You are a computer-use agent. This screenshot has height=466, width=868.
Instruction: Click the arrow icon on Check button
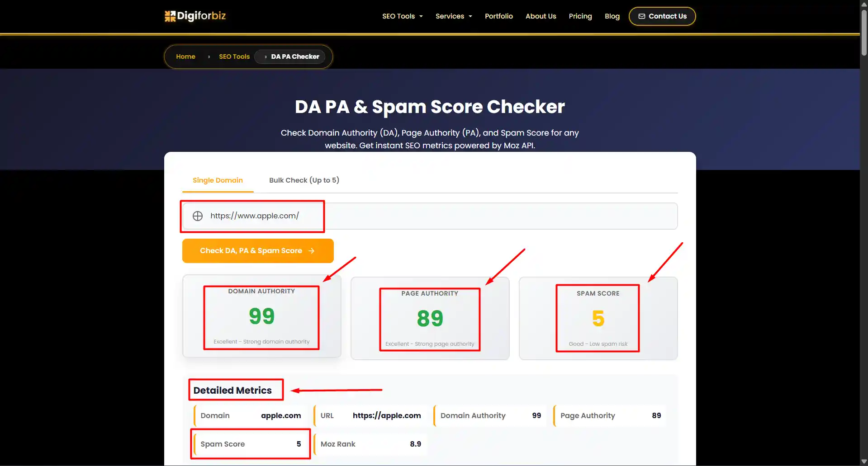click(311, 251)
